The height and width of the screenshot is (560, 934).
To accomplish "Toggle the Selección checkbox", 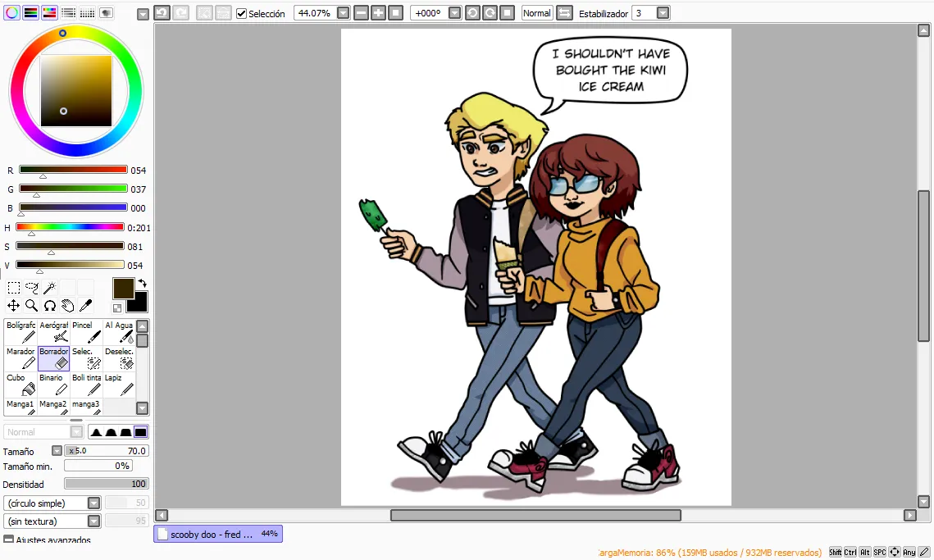I will (241, 13).
